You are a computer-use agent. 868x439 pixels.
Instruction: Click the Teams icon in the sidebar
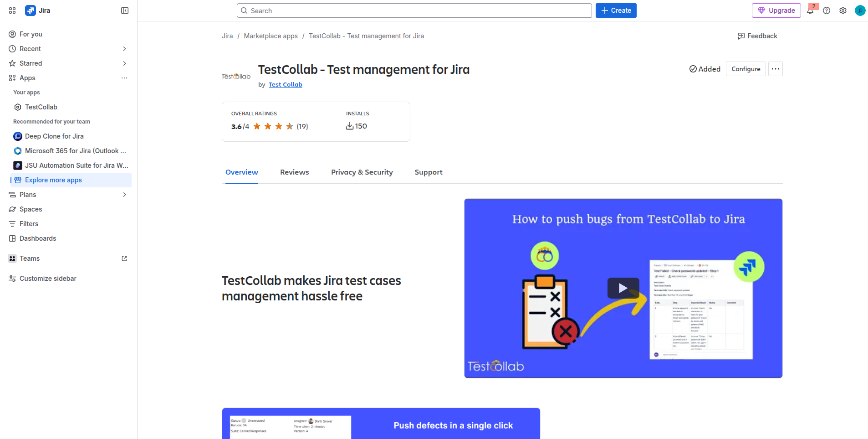click(x=12, y=258)
